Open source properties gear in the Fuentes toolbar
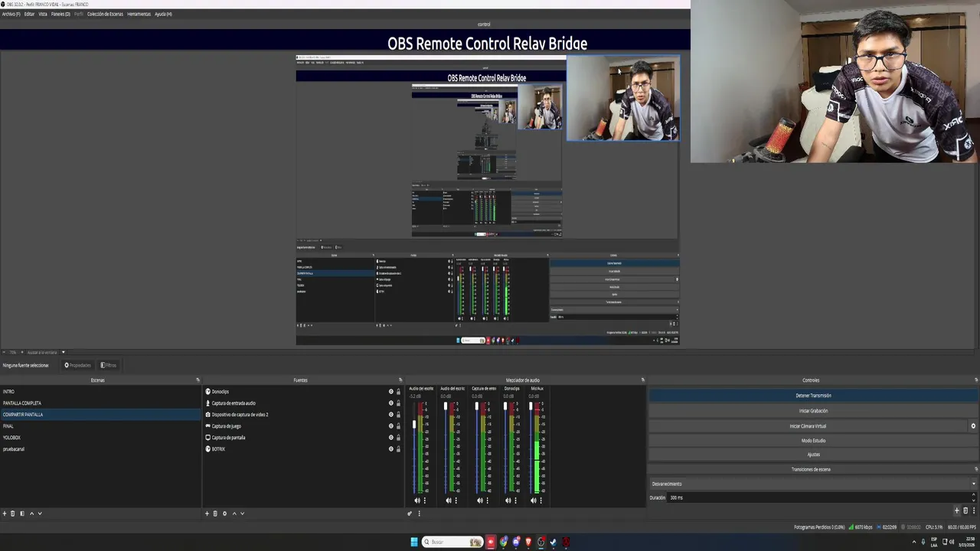Image resolution: width=980 pixels, height=551 pixels. 224,514
